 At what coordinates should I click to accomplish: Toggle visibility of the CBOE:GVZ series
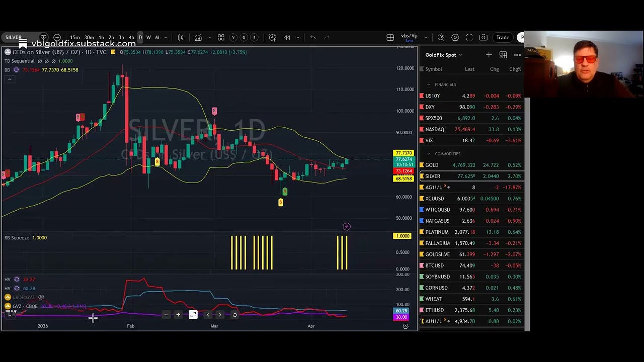tap(41, 297)
